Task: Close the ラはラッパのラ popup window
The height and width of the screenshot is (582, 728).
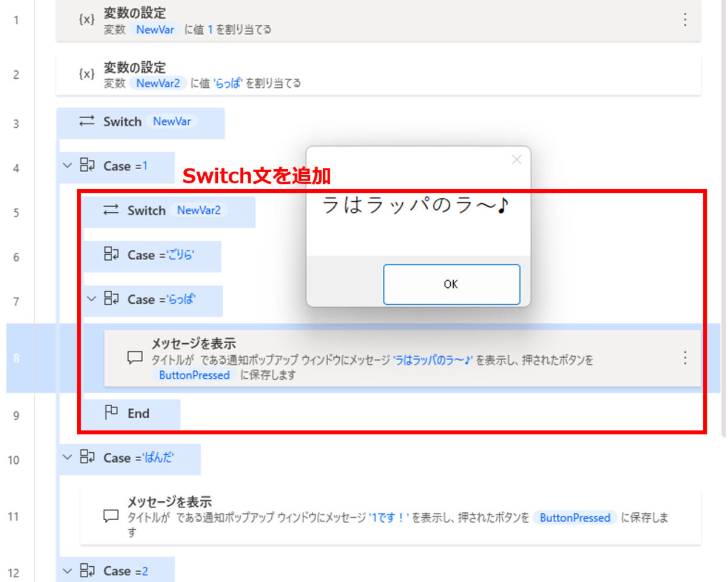Action: 516,159
